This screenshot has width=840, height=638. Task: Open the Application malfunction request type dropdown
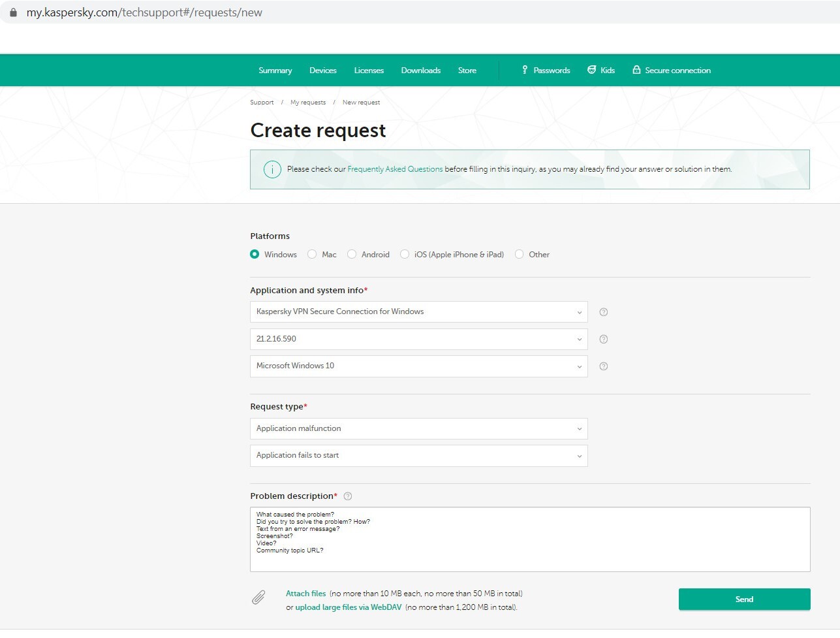[x=419, y=429]
